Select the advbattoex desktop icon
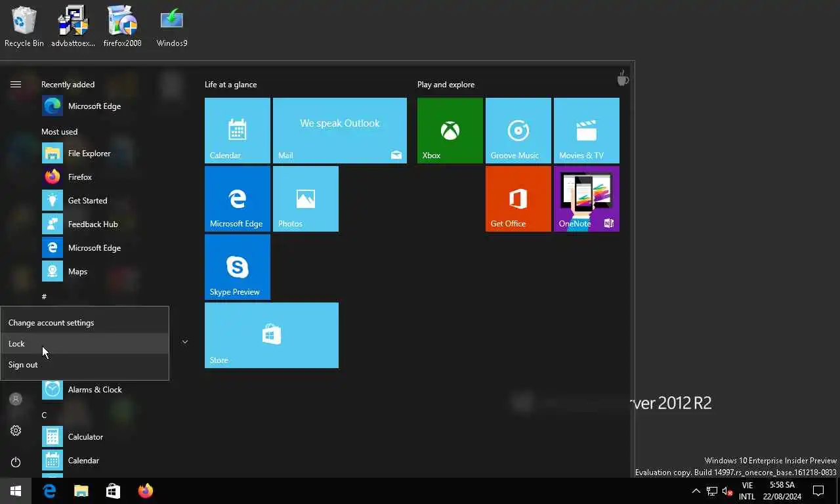 click(73, 26)
